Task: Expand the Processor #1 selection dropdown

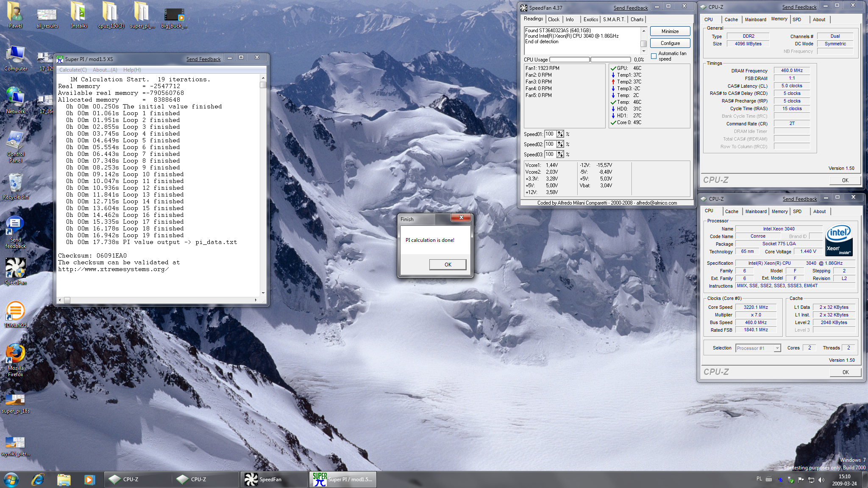Action: point(777,348)
